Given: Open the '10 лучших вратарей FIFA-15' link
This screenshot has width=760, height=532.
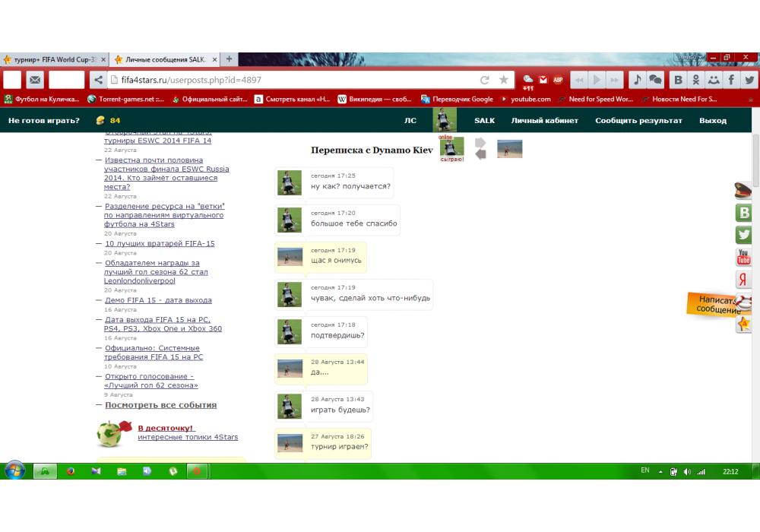Looking at the screenshot, I should [x=160, y=244].
